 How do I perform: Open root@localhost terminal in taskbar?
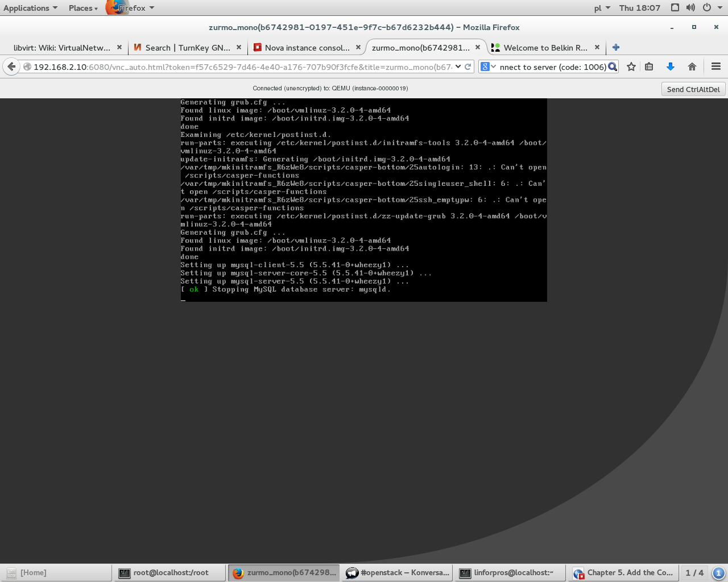pyautogui.click(x=169, y=572)
